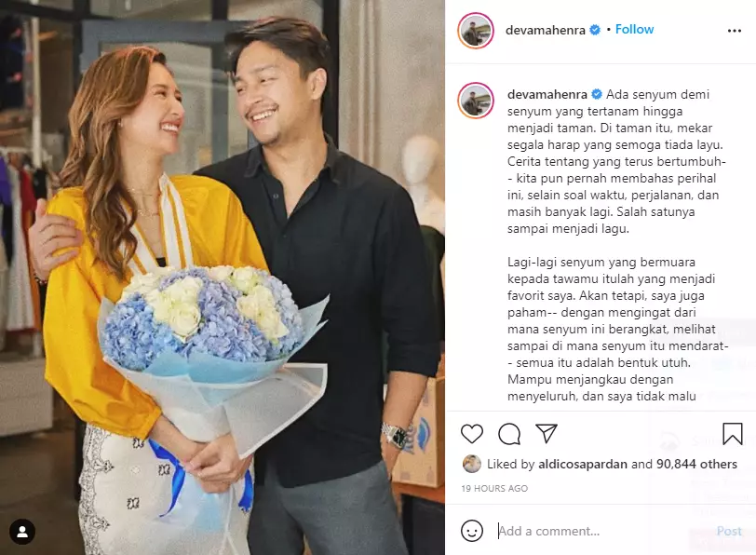
Task: Focus the Add a comment field
Action: tap(602, 531)
